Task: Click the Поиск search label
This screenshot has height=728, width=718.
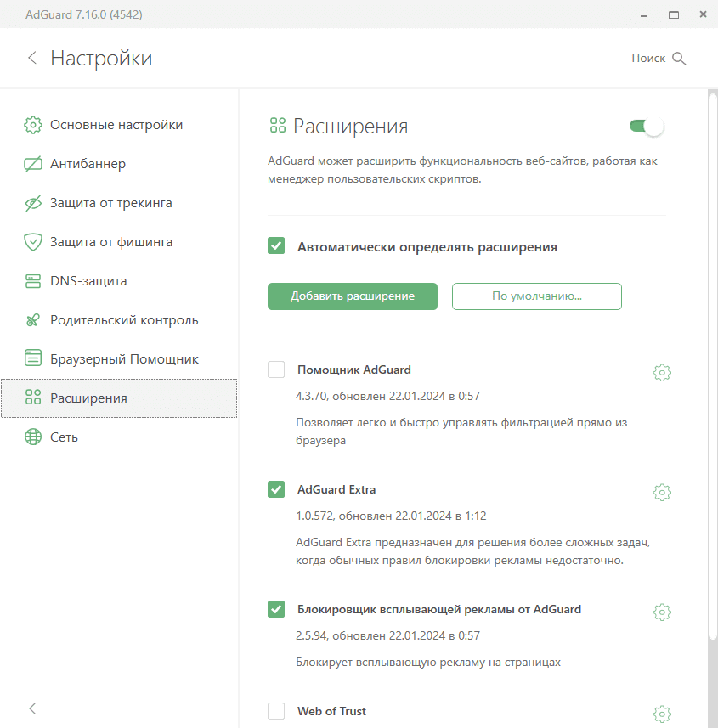Action: (648, 58)
